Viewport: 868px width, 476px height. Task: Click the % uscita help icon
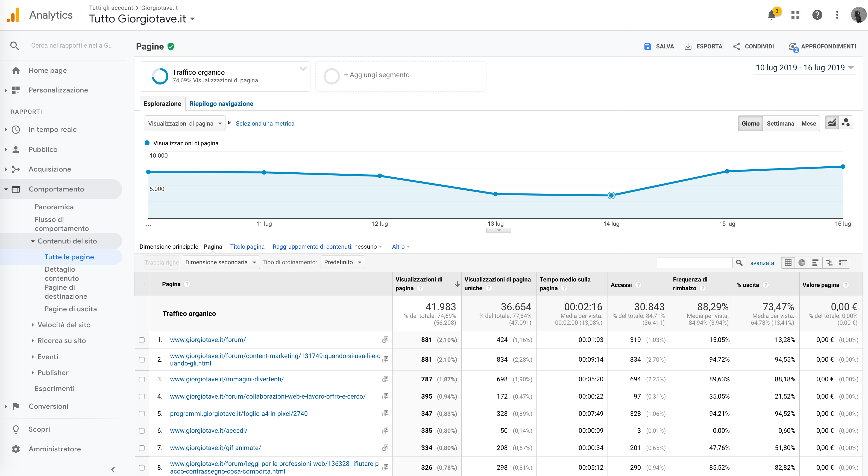[766, 285]
